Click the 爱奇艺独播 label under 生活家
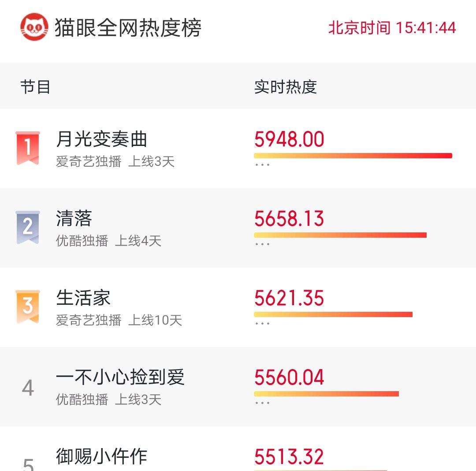476x471 pixels. [89, 321]
